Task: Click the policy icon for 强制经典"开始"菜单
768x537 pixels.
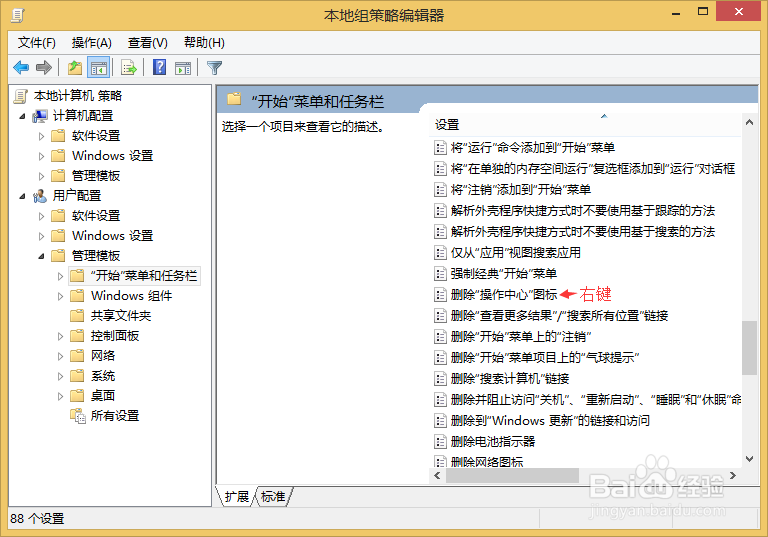Action: pos(440,273)
